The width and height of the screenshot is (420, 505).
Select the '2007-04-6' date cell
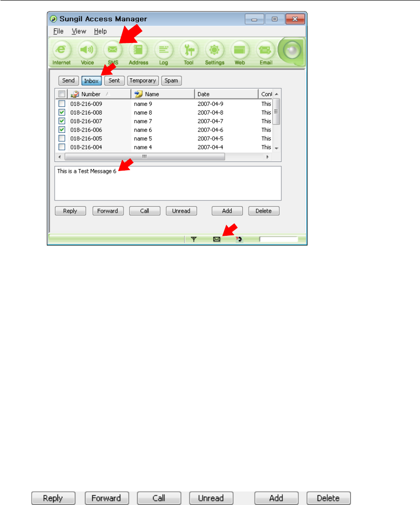(210, 130)
